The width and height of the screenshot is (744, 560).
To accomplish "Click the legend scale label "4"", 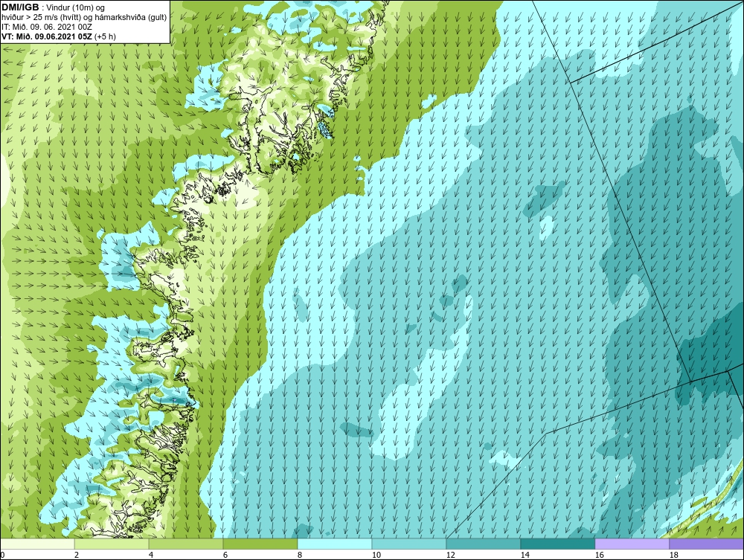I will (151, 555).
